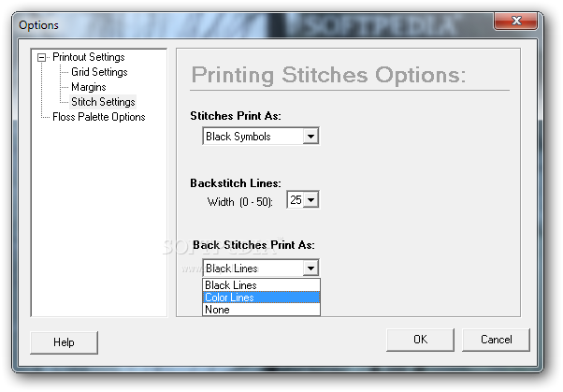Choose Black Lines from the list

(231, 285)
